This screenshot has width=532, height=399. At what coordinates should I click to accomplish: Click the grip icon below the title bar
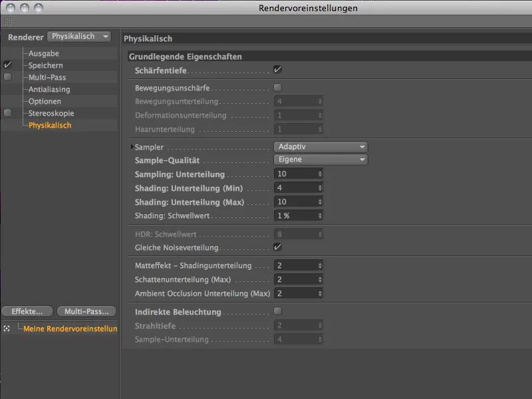click(x=8, y=21)
